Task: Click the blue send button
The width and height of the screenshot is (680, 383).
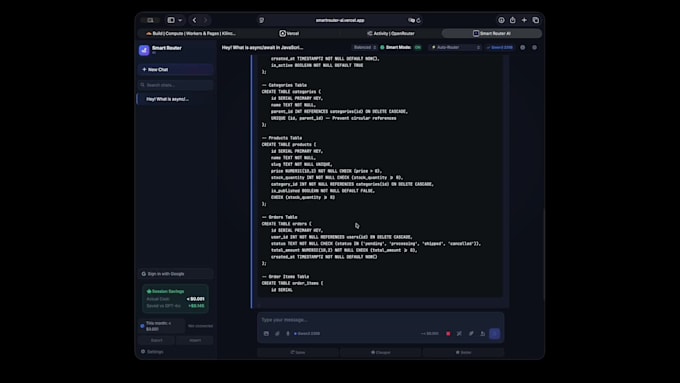Action: coord(495,334)
